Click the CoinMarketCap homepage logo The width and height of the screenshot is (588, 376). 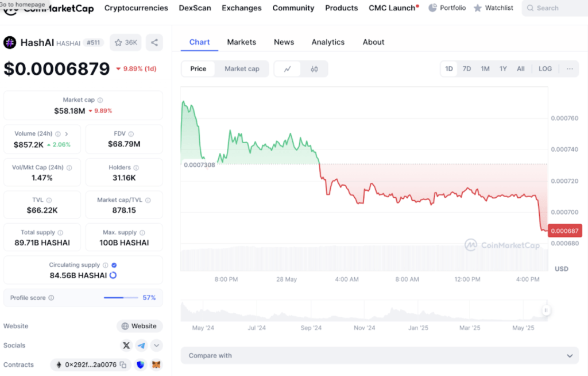coord(48,8)
